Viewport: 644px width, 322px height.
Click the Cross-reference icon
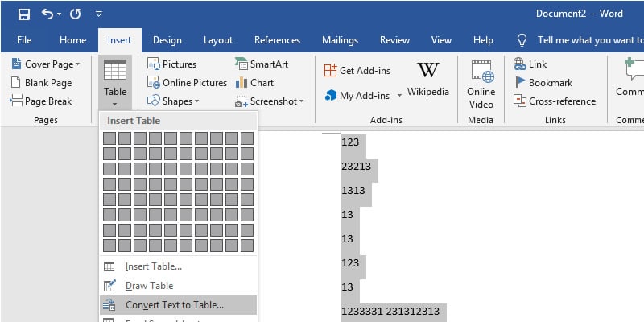point(520,101)
